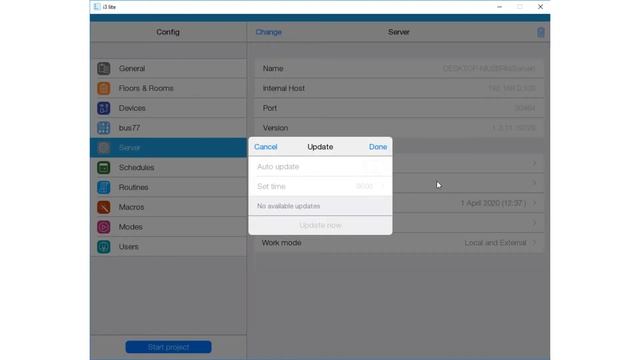
Task: Click the Server icon in sidebar
Action: 104,148
